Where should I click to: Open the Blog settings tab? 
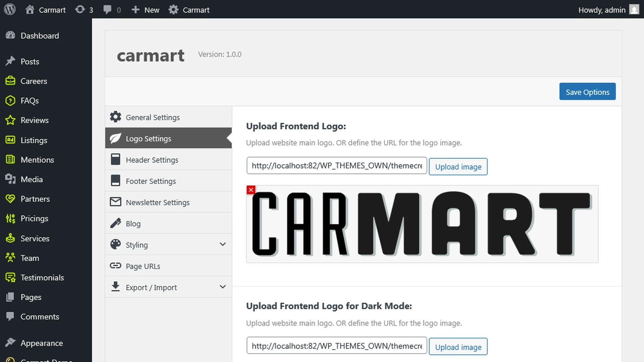pos(168,223)
